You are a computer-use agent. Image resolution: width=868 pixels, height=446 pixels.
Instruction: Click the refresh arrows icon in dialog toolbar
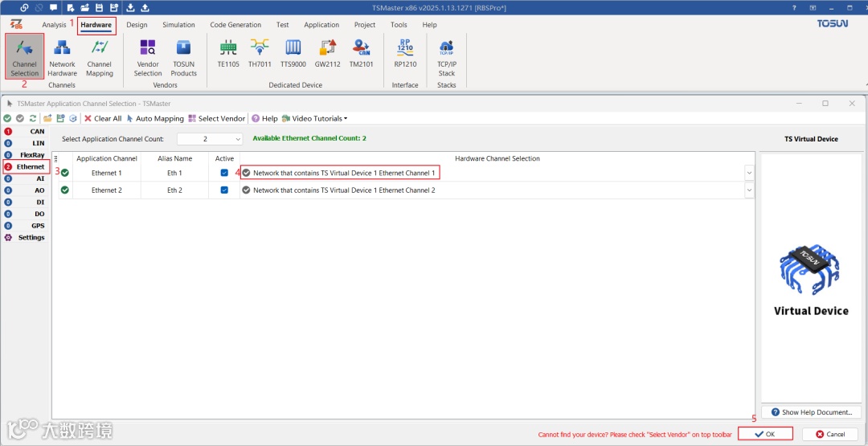point(33,118)
